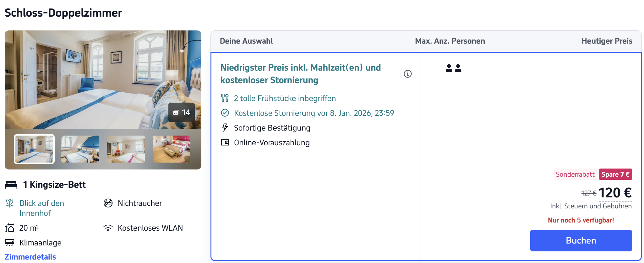
Task: Click the free WLAN wifi icon
Action: click(x=108, y=228)
